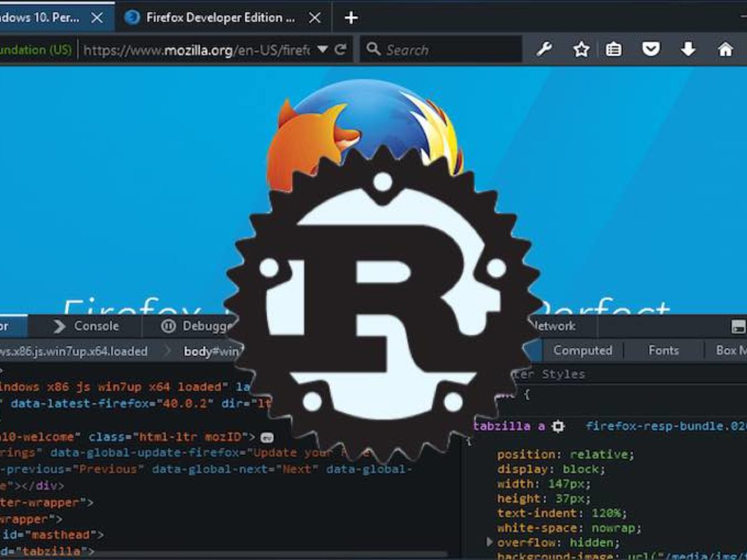Open the Debugger devtools tab
The image size is (747, 560).
pyautogui.click(x=197, y=326)
